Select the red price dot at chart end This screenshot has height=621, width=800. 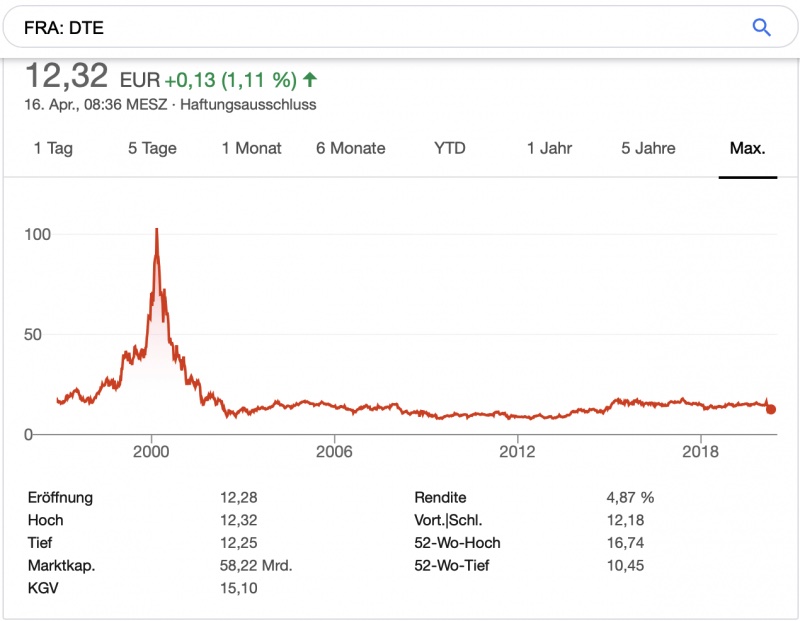770,409
